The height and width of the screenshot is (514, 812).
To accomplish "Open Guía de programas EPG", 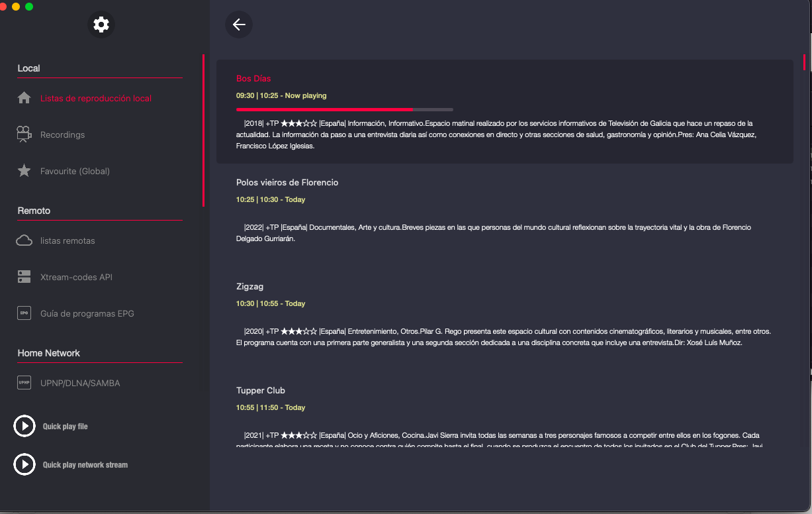I will tap(87, 313).
